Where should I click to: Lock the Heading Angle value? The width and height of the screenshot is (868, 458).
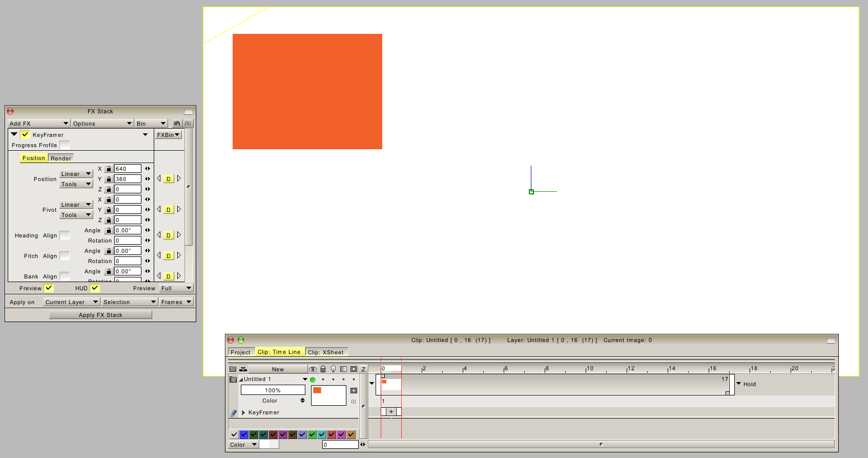tap(109, 230)
